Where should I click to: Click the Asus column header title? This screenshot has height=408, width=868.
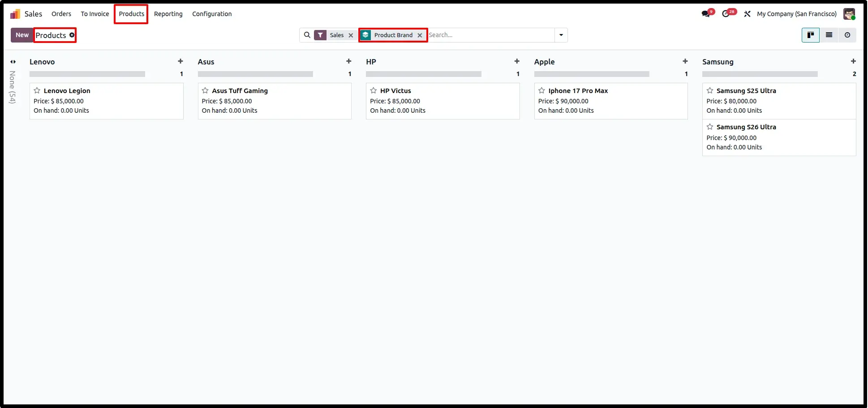point(206,62)
